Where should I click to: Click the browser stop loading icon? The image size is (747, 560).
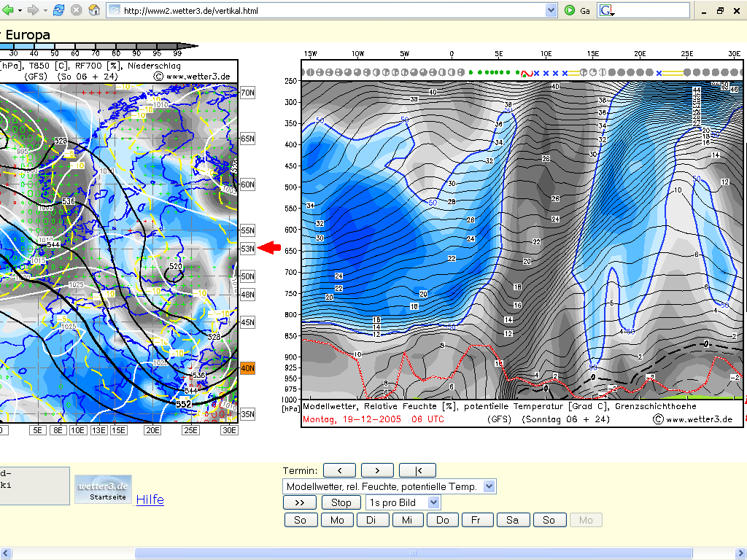click(76, 10)
